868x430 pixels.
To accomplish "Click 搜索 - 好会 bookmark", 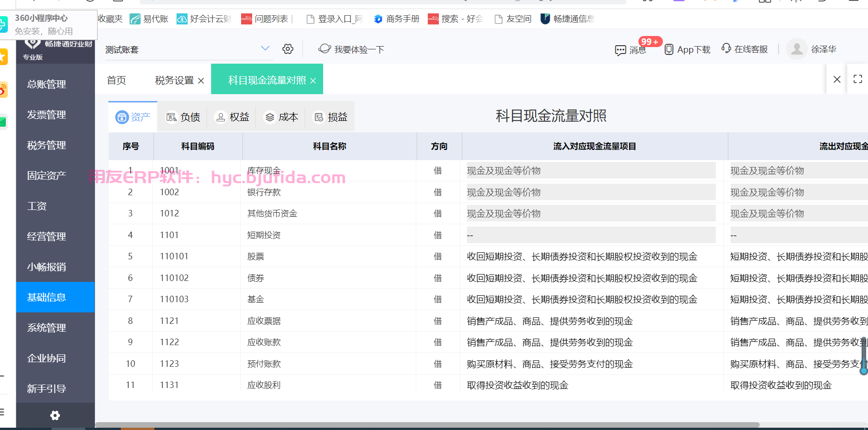I will (x=455, y=19).
